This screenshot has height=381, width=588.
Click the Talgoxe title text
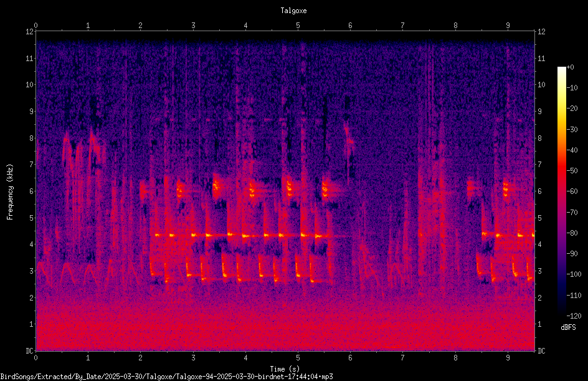(293, 11)
